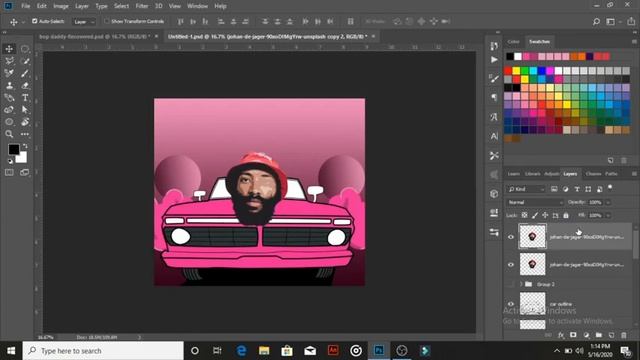This screenshot has width=640, height=360.
Task: Lock image pixels brush icon
Action: tap(535, 215)
